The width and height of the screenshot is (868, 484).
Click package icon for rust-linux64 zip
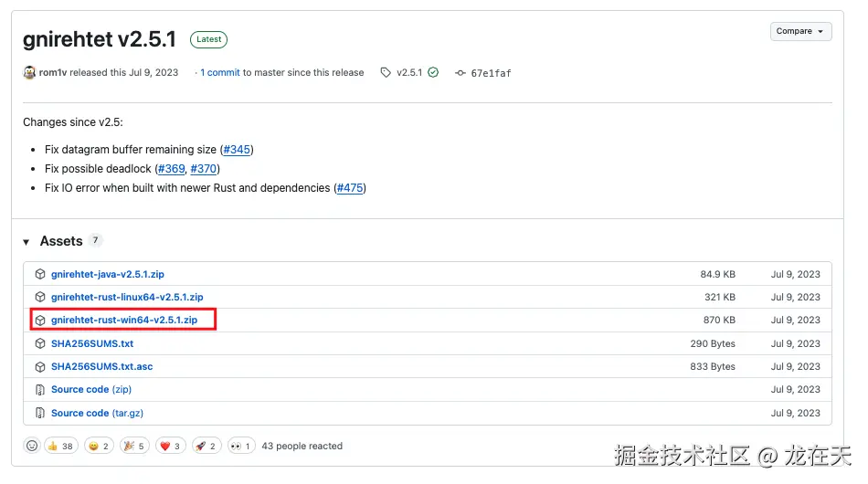pyautogui.click(x=40, y=297)
